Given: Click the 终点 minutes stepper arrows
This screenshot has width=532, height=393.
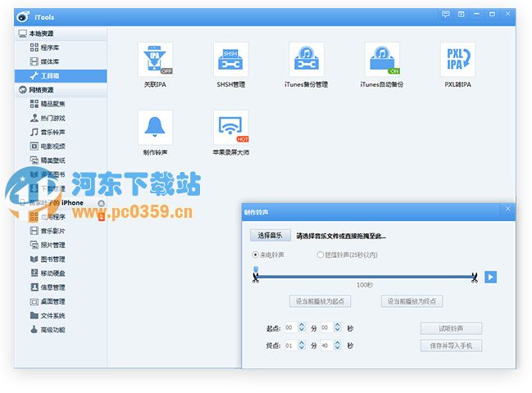Looking at the screenshot, I should [x=302, y=346].
